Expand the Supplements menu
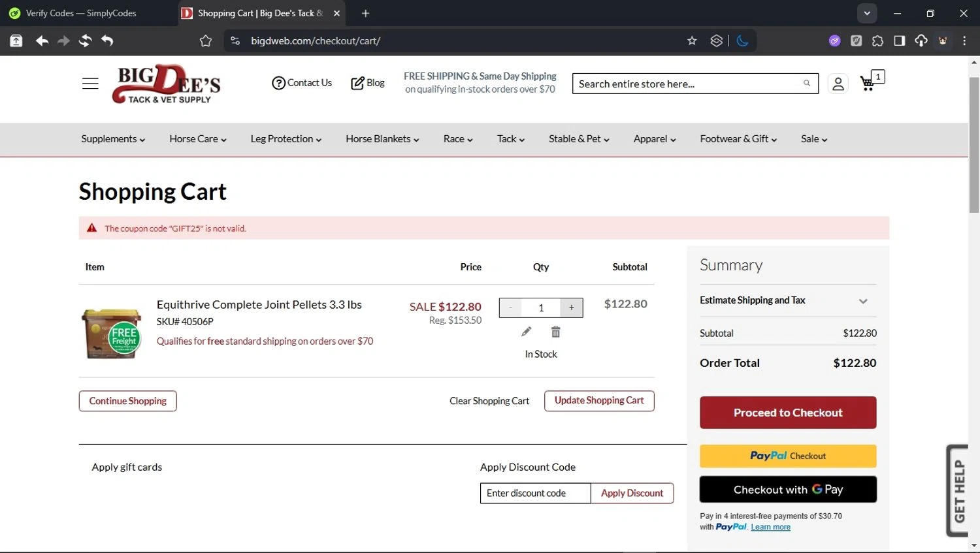The width and height of the screenshot is (980, 553). (x=113, y=139)
